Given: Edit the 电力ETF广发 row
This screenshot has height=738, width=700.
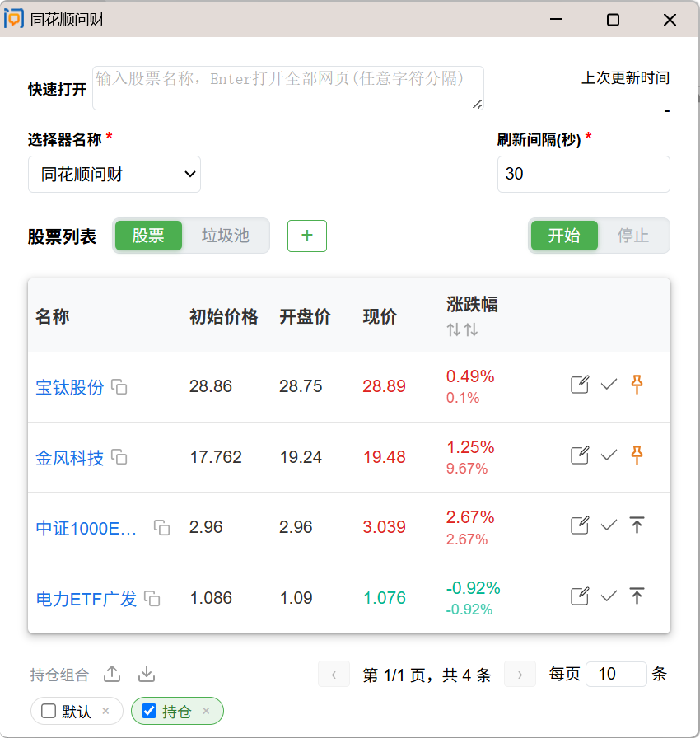Looking at the screenshot, I should pyautogui.click(x=580, y=596).
